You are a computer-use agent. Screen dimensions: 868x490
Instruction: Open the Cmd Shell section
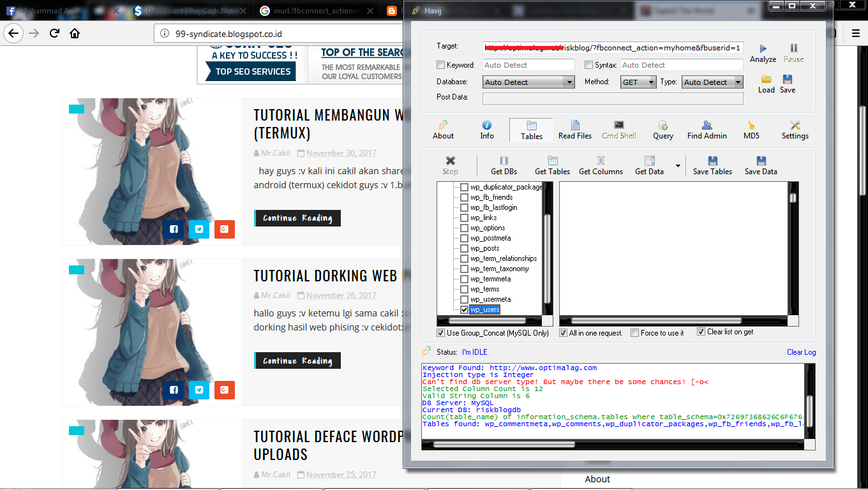click(619, 130)
